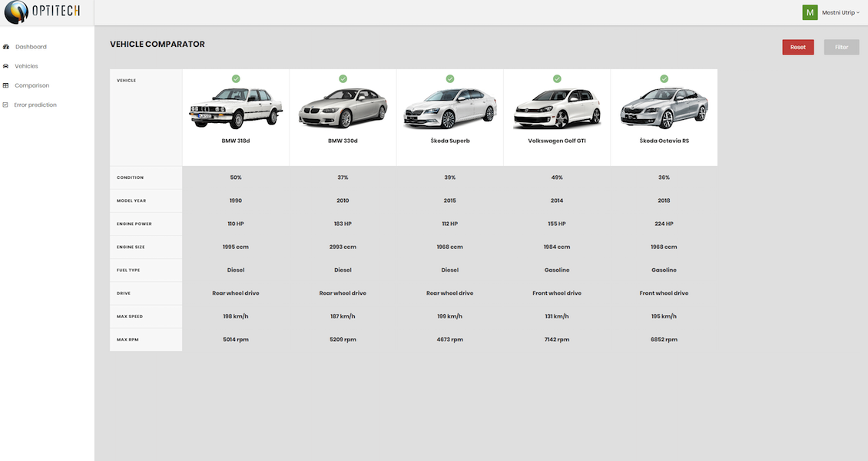
Task: Click the Volkswagen Golf GTI name label
Action: pyautogui.click(x=557, y=141)
